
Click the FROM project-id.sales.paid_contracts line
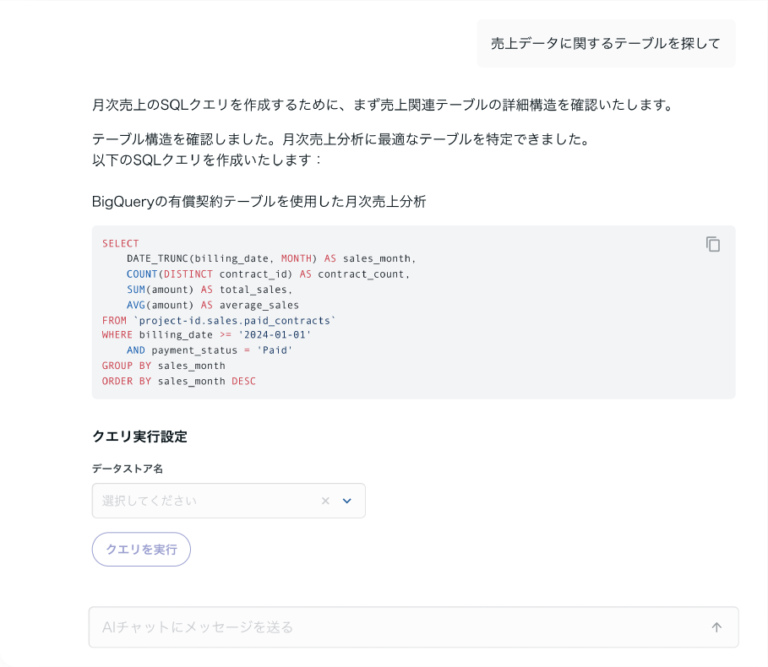220,320
